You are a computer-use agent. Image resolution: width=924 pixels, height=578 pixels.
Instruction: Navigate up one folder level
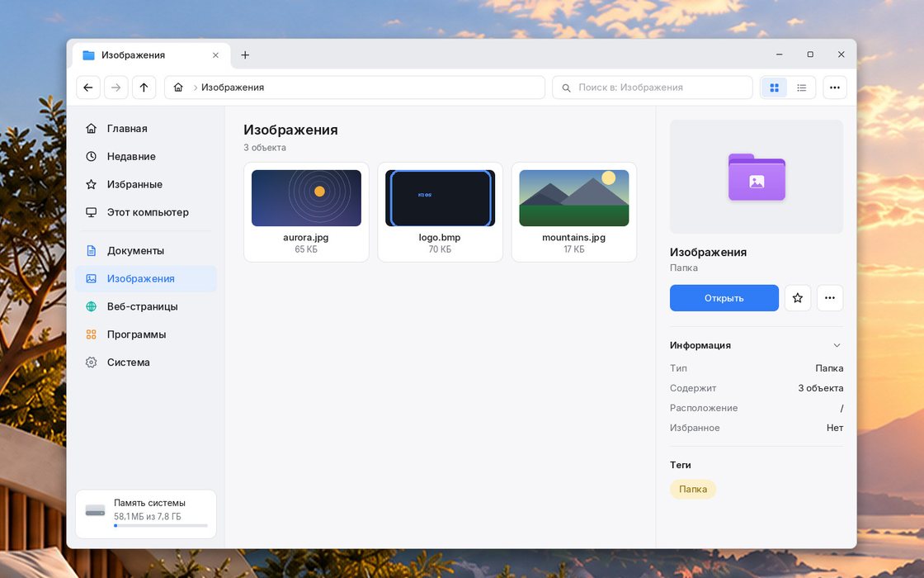click(x=144, y=88)
